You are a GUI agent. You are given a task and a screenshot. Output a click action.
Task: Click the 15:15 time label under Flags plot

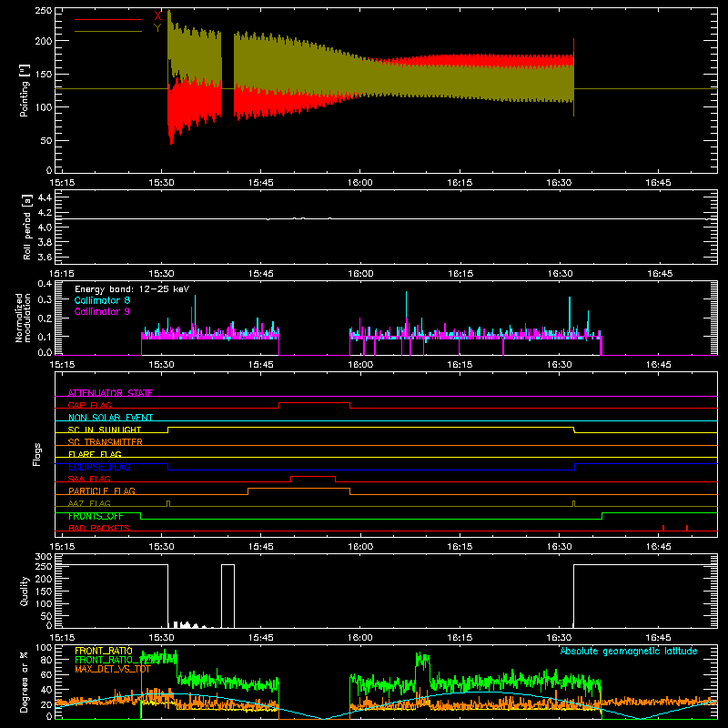pyautogui.click(x=62, y=547)
